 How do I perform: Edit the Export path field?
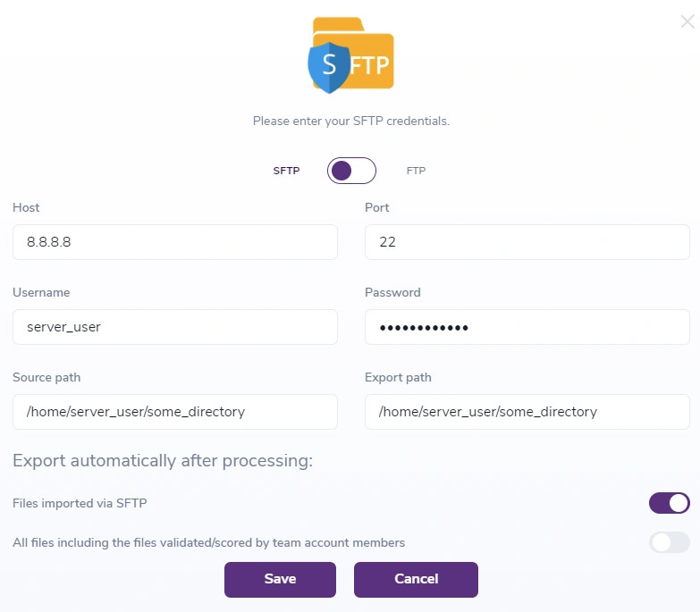point(527,412)
